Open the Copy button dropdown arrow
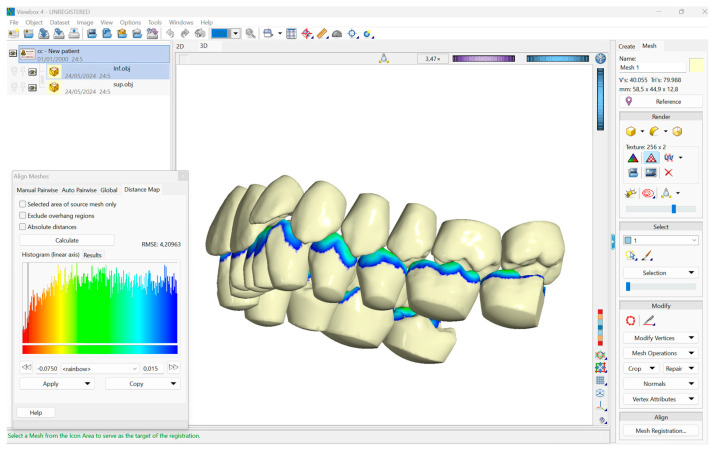 (x=173, y=384)
